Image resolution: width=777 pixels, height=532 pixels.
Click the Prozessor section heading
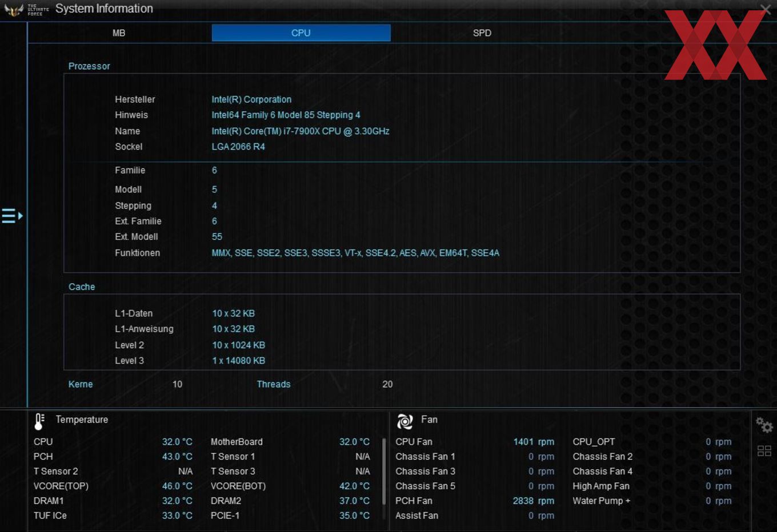point(89,66)
